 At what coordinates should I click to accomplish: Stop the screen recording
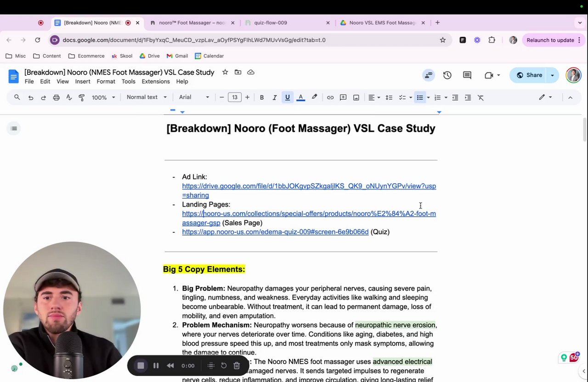141,365
